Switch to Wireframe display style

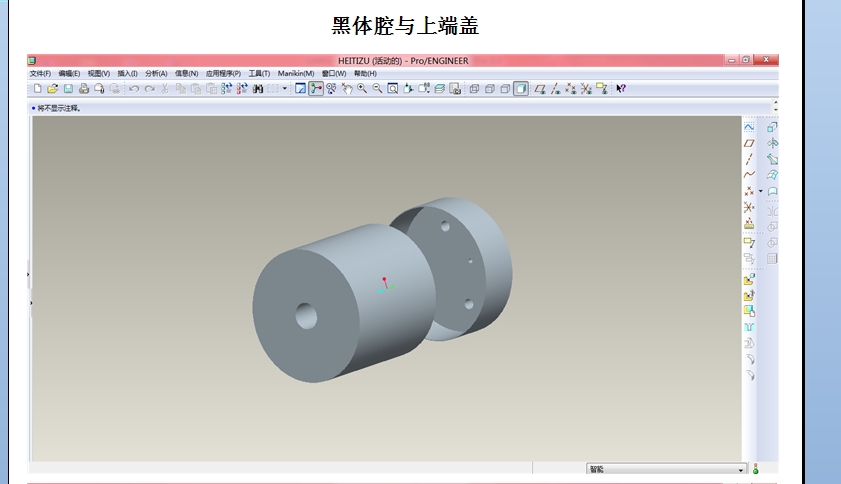pos(474,89)
